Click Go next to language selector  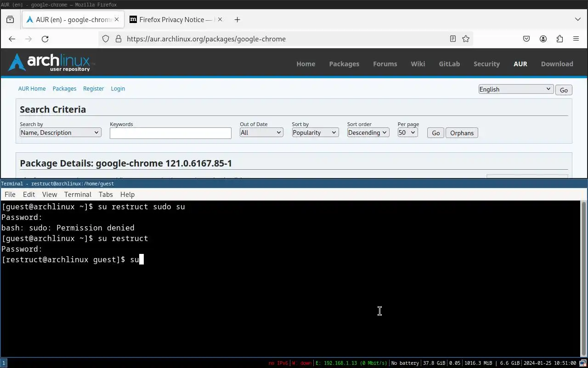click(x=564, y=90)
